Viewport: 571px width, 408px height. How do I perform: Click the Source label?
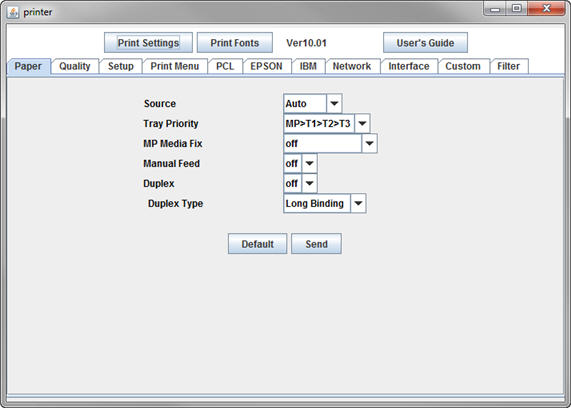click(160, 103)
